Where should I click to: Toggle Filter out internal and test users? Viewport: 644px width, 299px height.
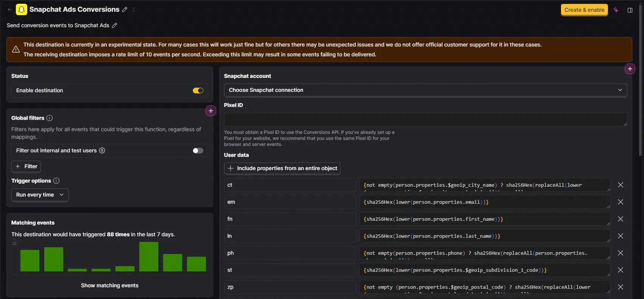pos(198,150)
